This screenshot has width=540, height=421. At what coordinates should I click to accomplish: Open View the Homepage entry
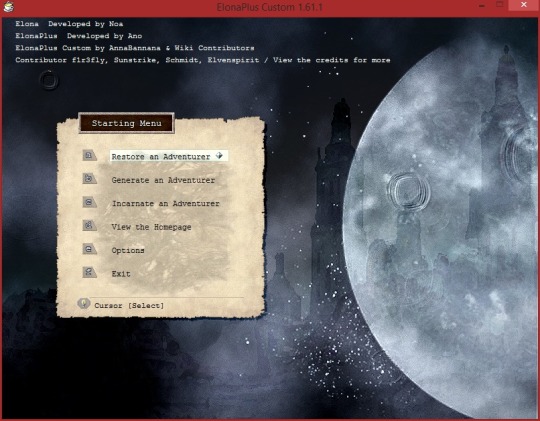point(151,227)
